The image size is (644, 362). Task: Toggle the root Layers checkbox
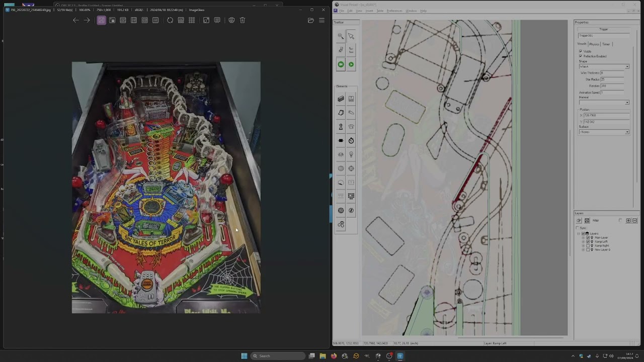(584, 233)
